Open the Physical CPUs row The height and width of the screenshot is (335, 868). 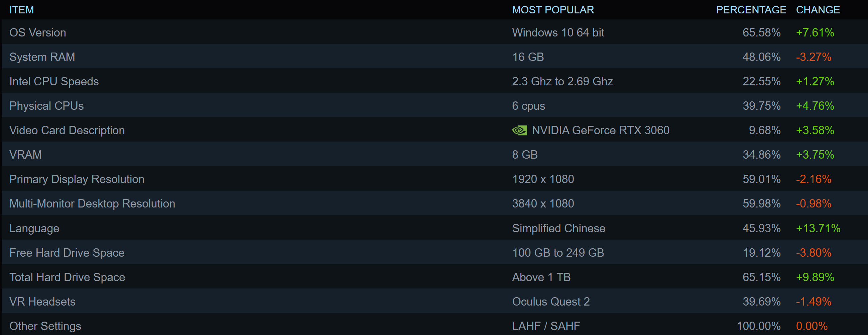(46, 106)
